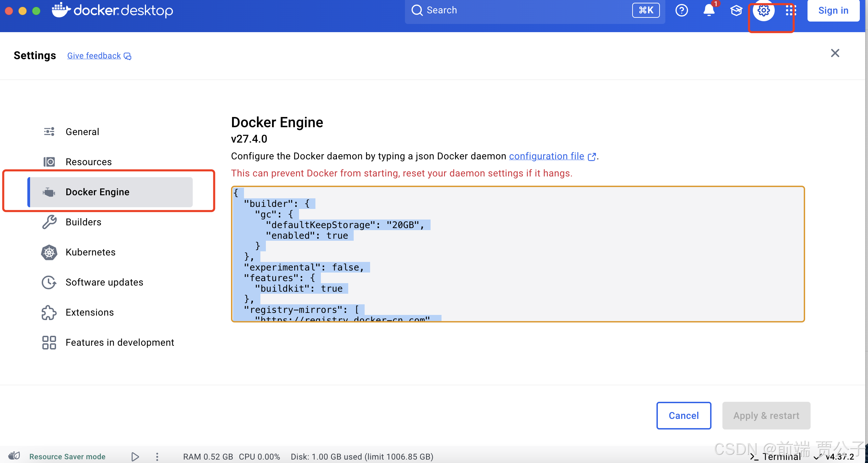Click the General sliders icon
Screen dimensions: 868x463
(x=49, y=132)
